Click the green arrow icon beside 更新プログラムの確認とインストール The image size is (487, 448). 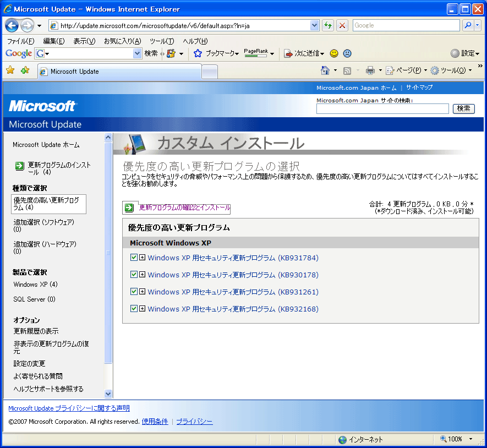pyautogui.click(x=129, y=207)
